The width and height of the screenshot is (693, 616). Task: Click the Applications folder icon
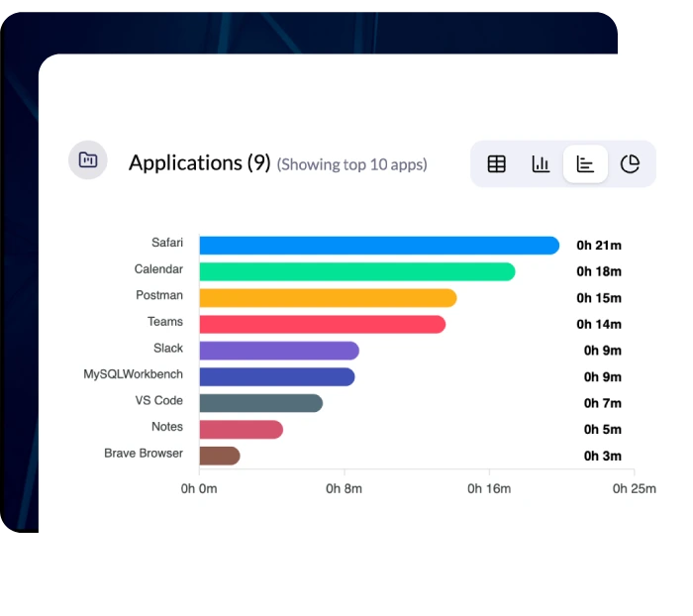point(88,160)
